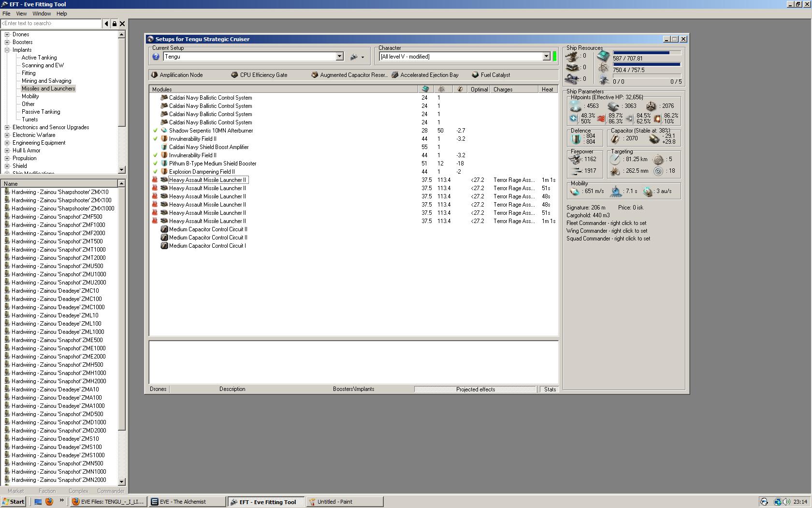Screen dimensions: 812x508
Task: Open the Character dropdown
Action: pos(546,57)
